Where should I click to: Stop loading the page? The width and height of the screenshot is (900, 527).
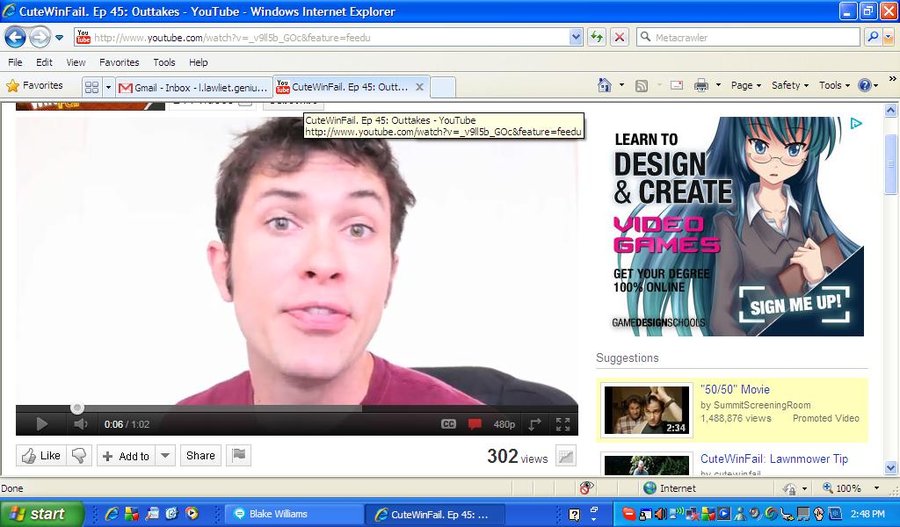[x=619, y=37]
